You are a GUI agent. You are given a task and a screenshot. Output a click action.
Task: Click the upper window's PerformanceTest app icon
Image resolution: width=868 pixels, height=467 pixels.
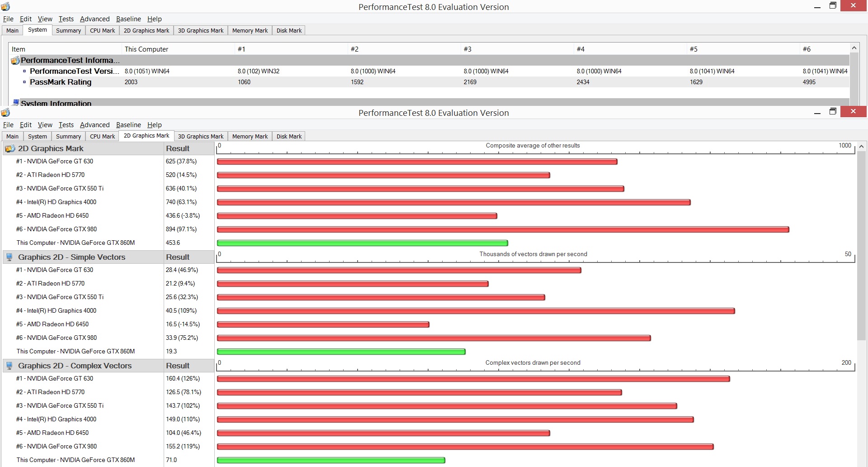(x=5, y=6)
